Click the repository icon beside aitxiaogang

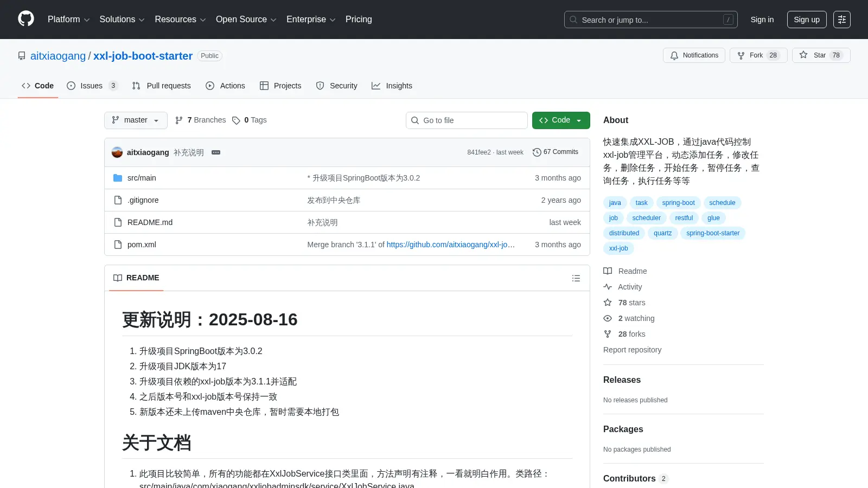pyautogui.click(x=22, y=56)
